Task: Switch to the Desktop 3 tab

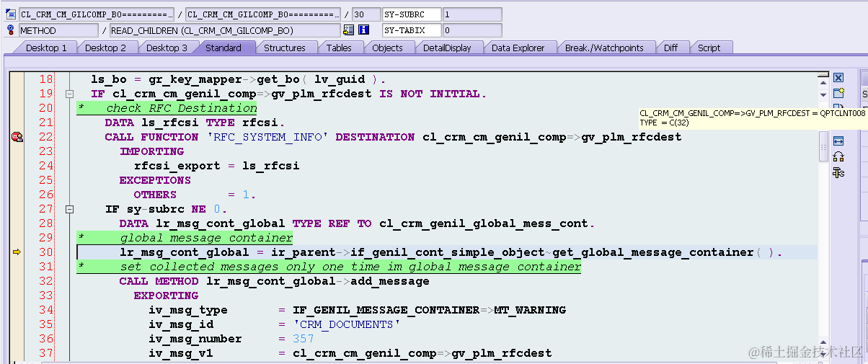Action: [x=167, y=48]
